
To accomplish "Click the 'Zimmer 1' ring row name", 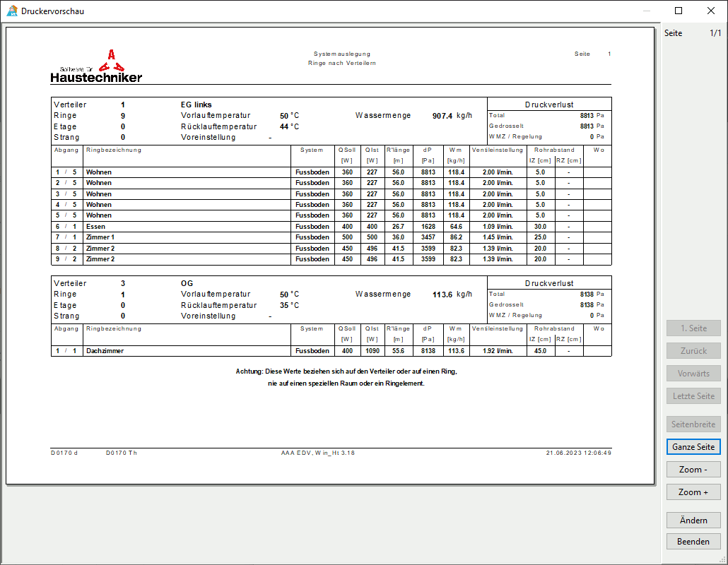I will coord(100,237).
